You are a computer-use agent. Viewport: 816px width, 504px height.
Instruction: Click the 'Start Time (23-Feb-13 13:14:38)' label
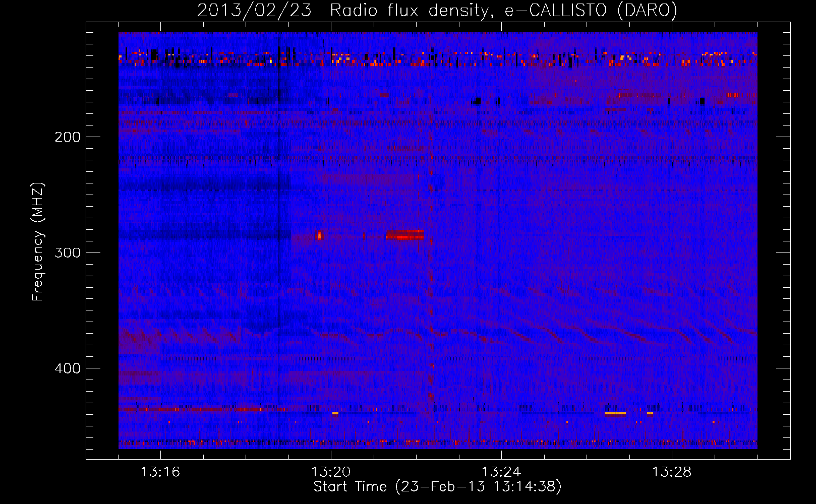(x=437, y=487)
